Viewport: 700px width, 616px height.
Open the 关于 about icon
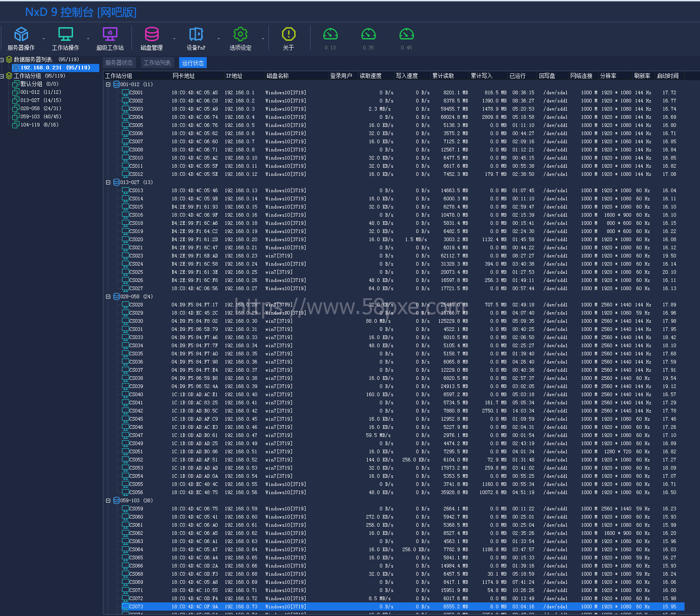coord(288,38)
